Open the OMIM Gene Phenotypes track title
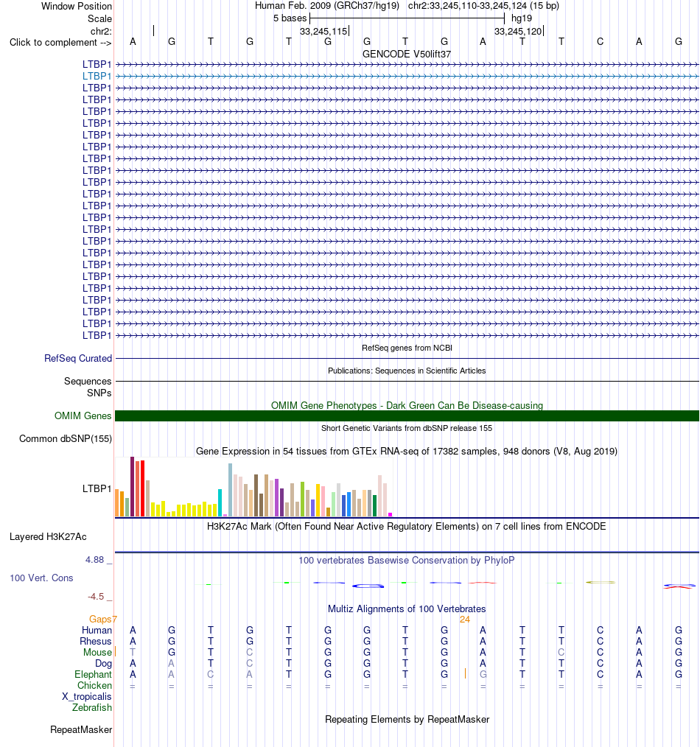Screen dimensions: 700x747 pyautogui.click(x=407, y=405)
